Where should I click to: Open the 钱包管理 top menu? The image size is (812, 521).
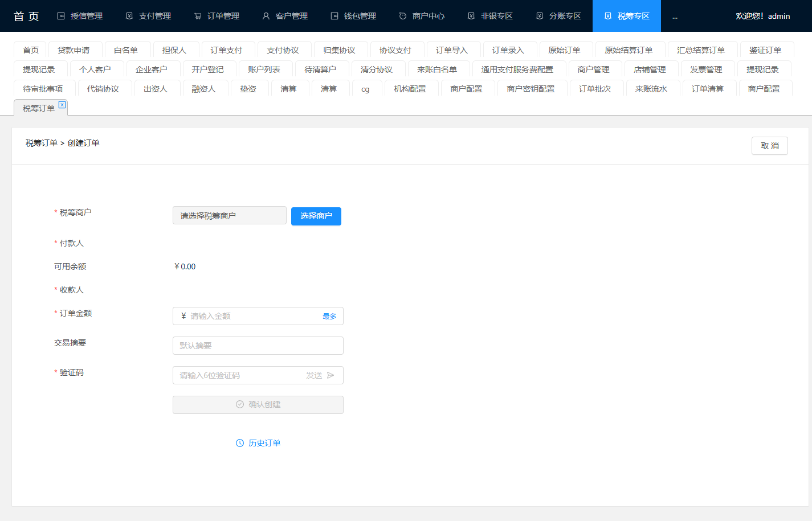(353, 16)
